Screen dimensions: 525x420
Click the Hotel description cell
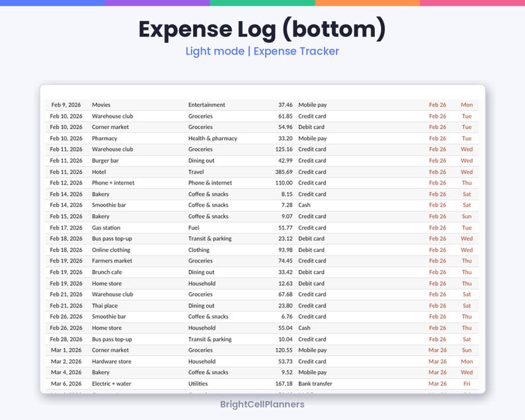coord(99,172)
